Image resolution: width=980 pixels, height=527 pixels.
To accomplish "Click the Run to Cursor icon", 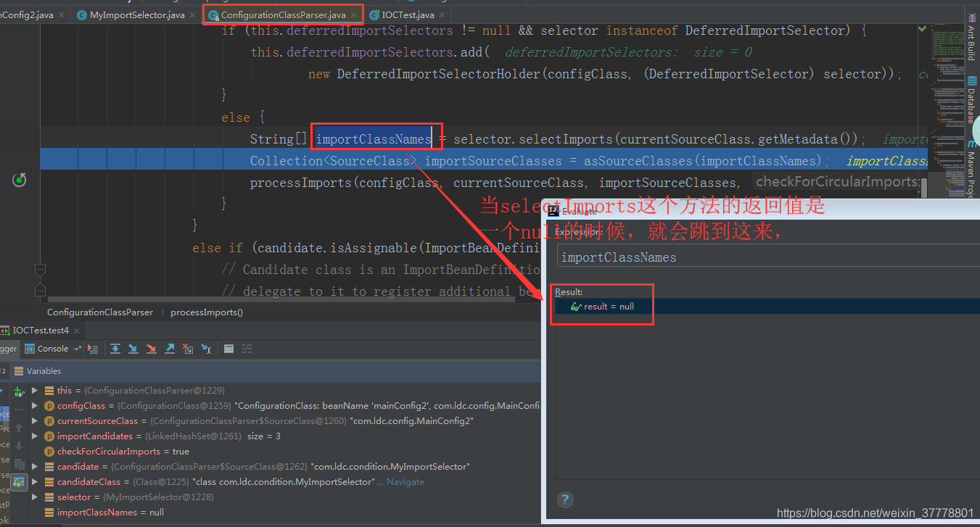I will (x=206, y=349).
